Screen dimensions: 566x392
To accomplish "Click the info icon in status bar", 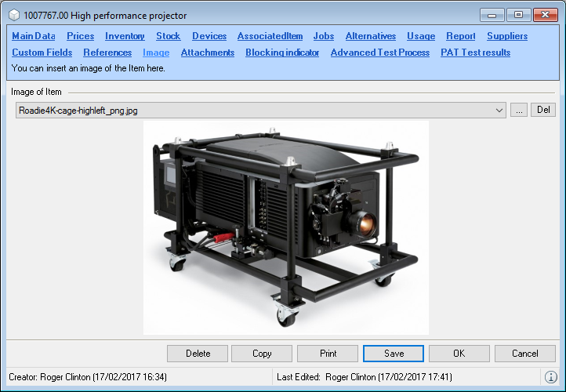I will [551, 377].
